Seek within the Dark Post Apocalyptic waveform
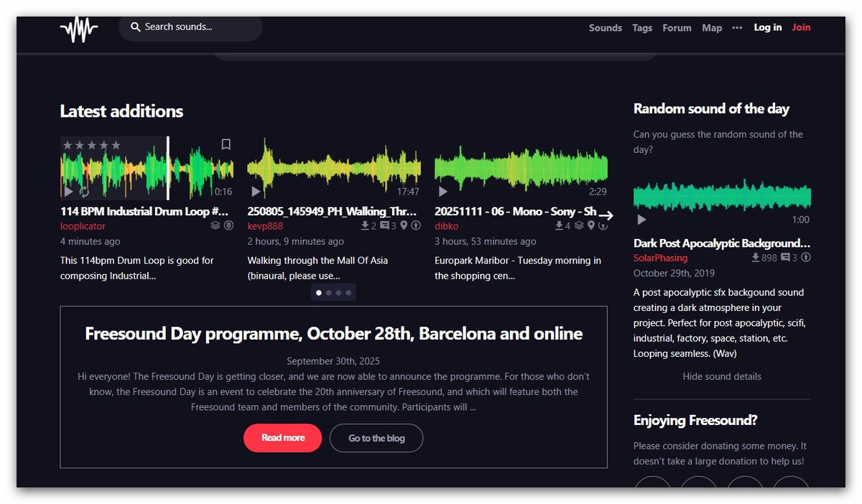862x504 pixels. (x=722, y=195)
